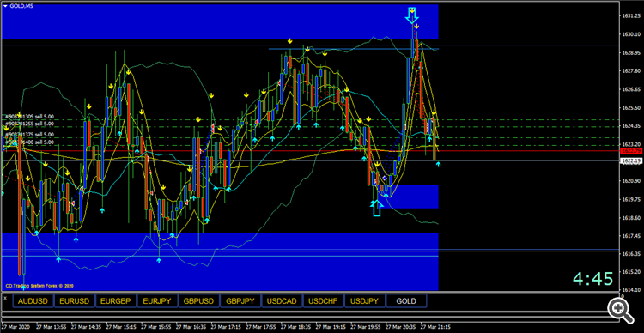644x333 pixels.
Task: Switch chart to USDCHF
Action: pyautogui.click(x=323, y=301)
